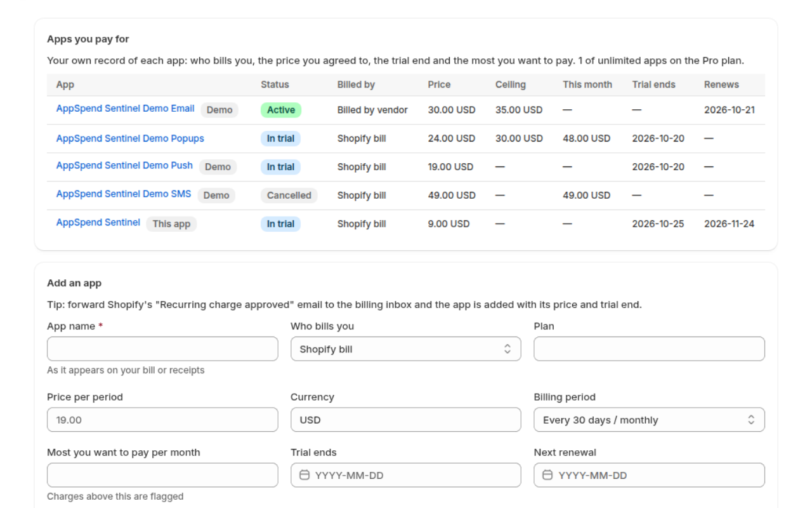Click the 2026-10-25 trial end date
Screen dimensions: 812x508
point(658,224)
